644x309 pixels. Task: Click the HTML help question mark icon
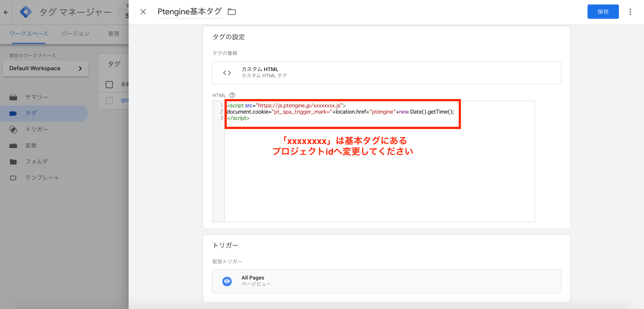point(232,95)
